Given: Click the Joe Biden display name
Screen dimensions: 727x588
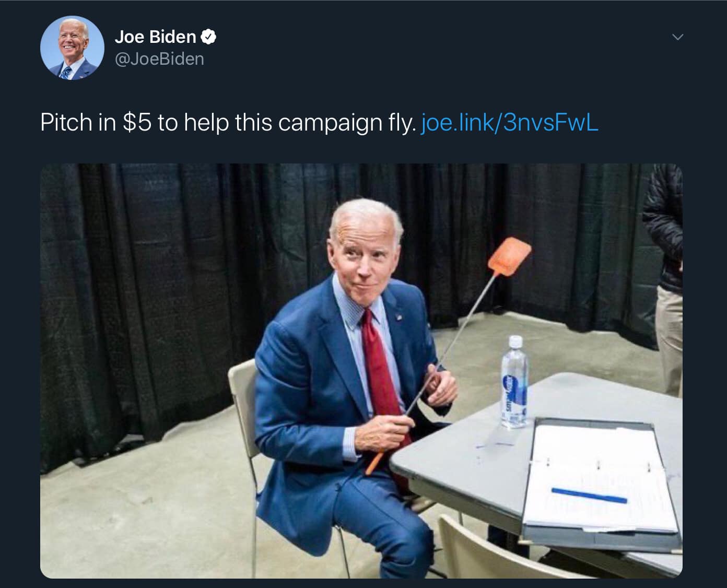Looking at the screenshot, I should (x=155, y=37).
